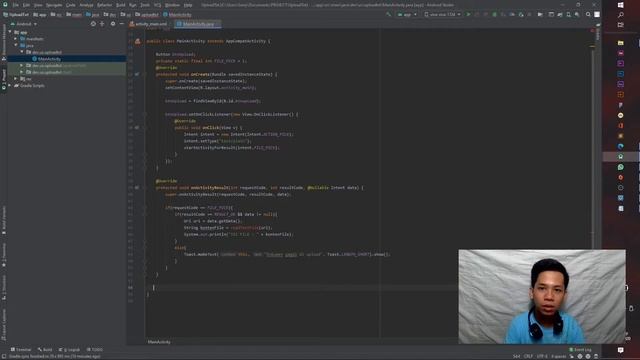
Task: Click Windows taskbar search icon
Action: pyautogui.click(x=620, y=15)
